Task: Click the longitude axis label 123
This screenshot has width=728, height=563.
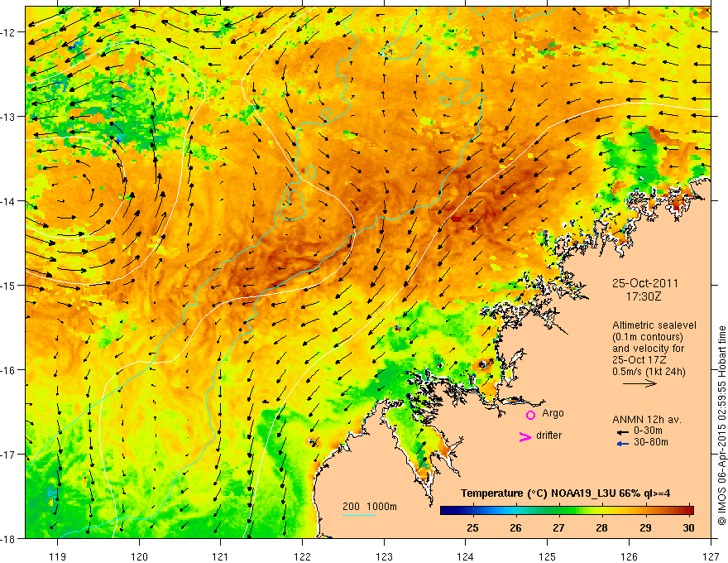Action: point(384,556)
